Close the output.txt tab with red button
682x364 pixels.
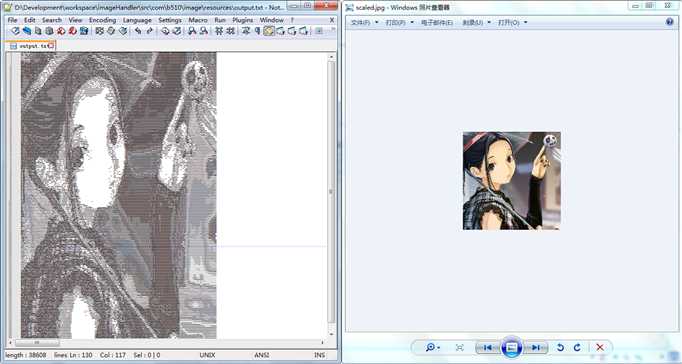(51, 45)
